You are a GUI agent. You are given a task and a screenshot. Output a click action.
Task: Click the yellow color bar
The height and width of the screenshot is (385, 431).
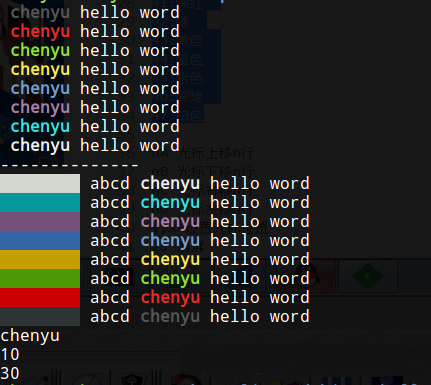click(x=40, y=260)
